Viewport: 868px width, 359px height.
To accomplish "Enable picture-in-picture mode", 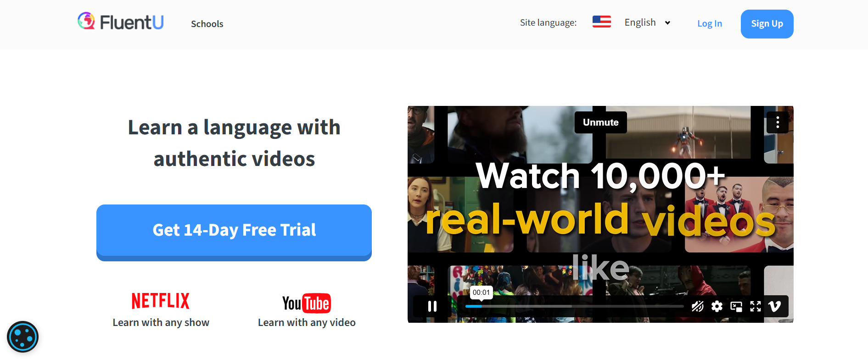I will [736, 306].
